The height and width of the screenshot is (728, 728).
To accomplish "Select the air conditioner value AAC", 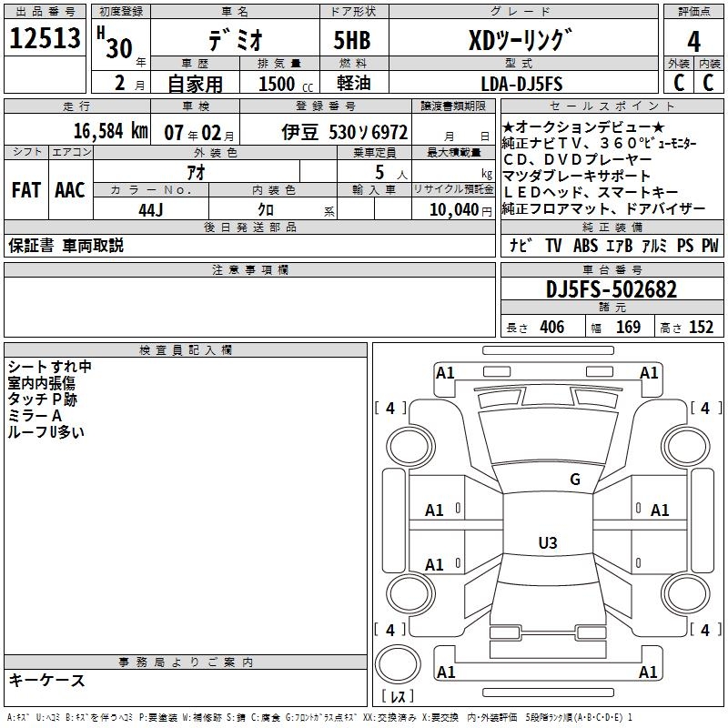I will (x=70, y=190).
